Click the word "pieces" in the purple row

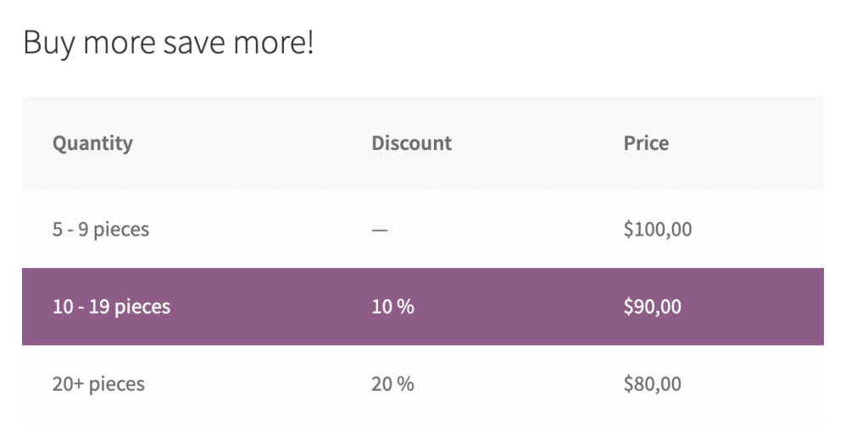pyautogui.click(x=142, y=307)
